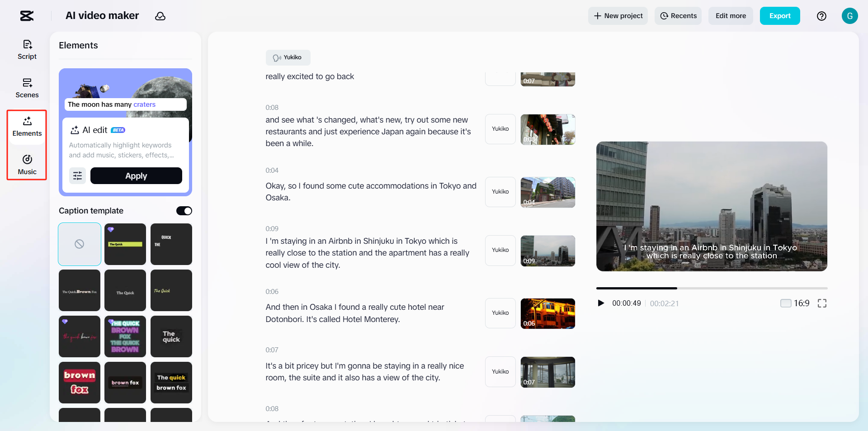Choose the small boxed 'brown fox' template
Screen dimensions: 868x431
[125, 383]
